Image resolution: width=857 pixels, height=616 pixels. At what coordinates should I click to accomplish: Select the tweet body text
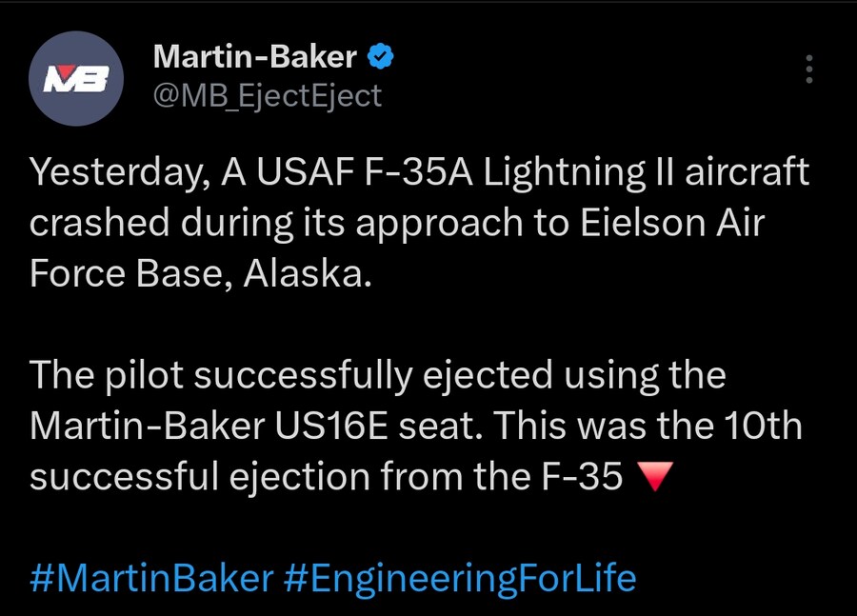[x=419, y=324]
